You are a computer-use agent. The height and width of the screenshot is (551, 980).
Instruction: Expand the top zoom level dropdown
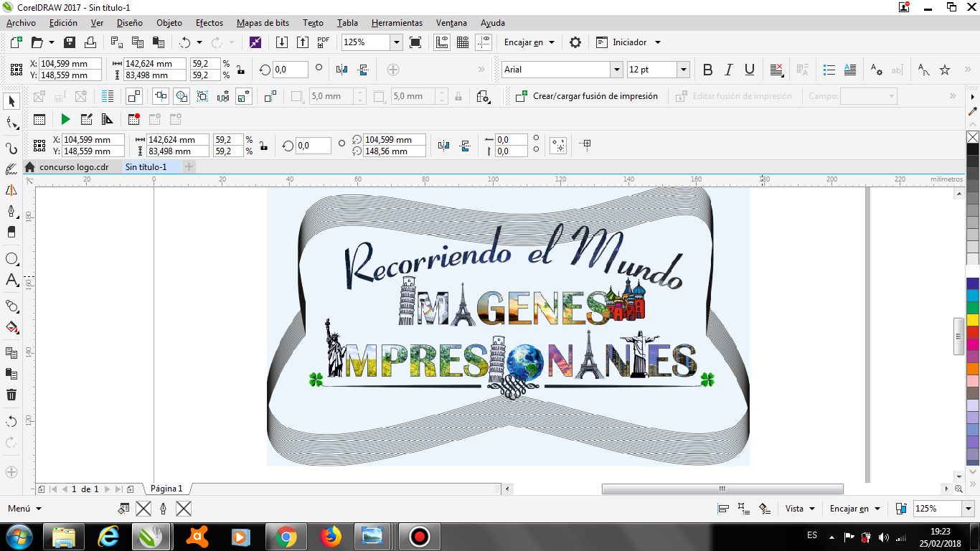(x=396, y=42)
